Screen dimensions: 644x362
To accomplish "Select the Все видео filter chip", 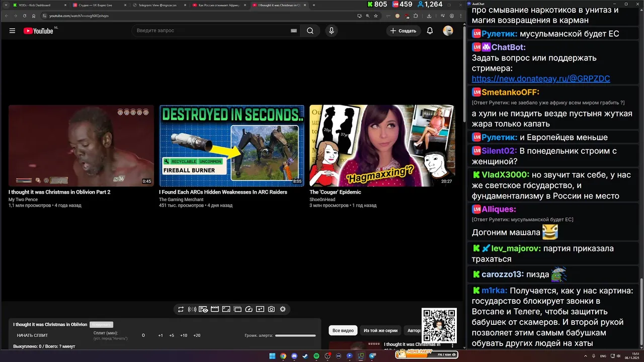I will click(x=344, y=330).
